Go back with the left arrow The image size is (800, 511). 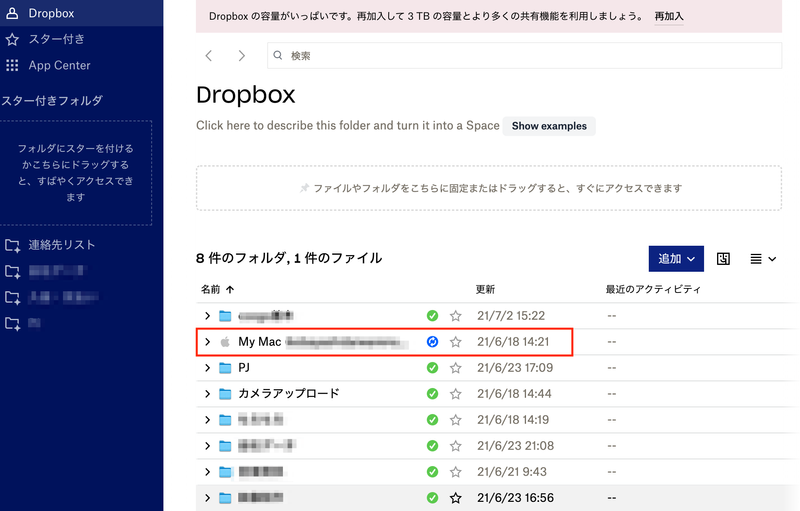tap(209, 56)
